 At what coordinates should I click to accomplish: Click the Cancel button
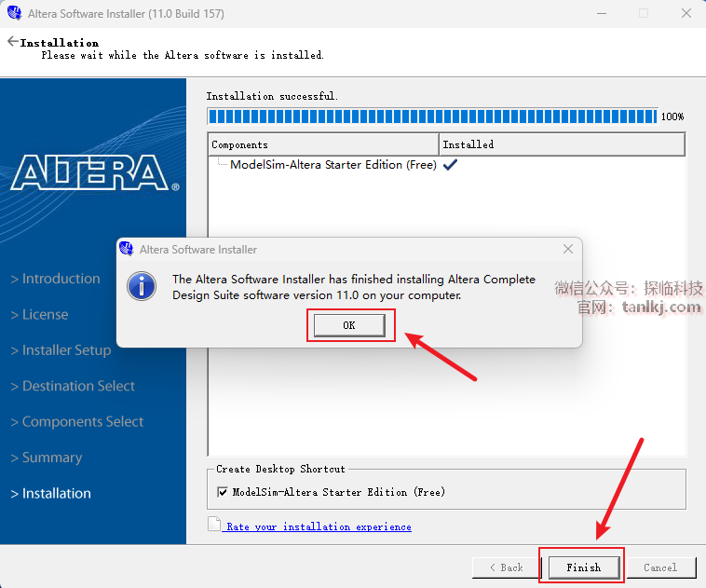660,567
